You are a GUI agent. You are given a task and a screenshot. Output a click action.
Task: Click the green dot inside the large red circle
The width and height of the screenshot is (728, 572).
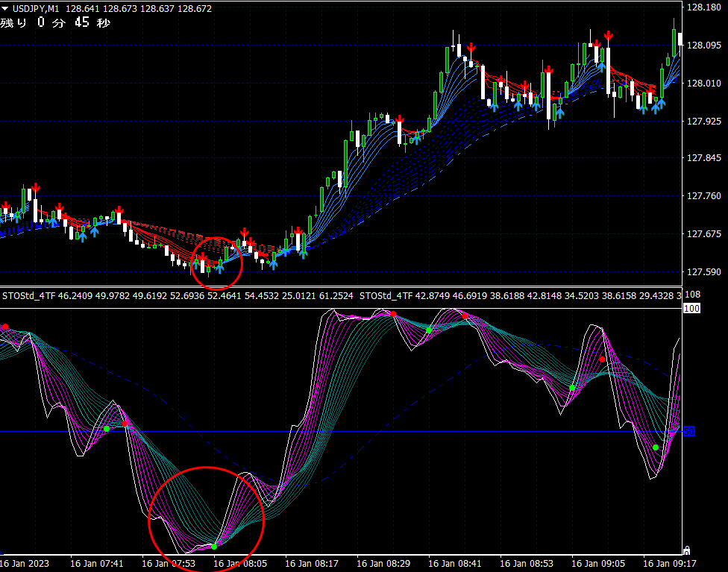pos(214,547)
